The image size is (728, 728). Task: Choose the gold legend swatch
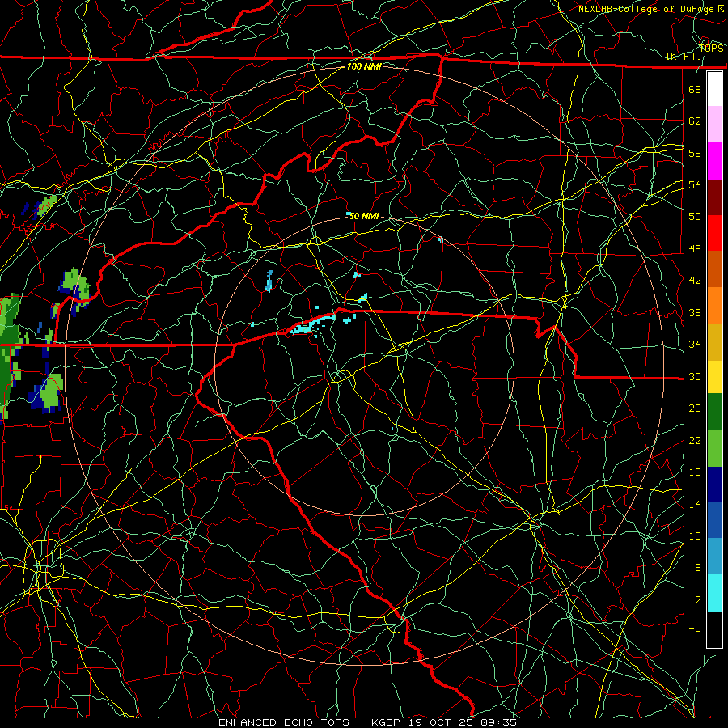pyautogui.click(x=714, y=342)
